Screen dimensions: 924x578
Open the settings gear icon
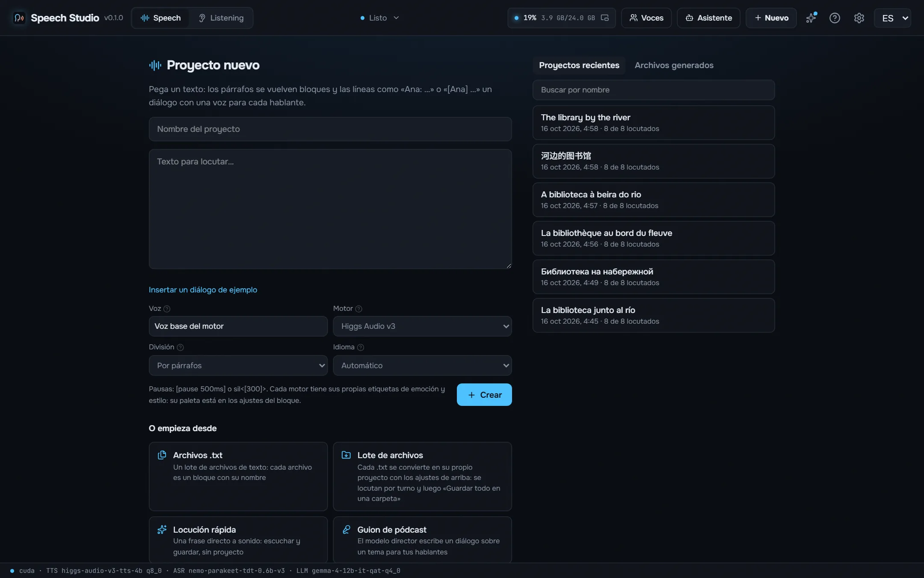(859, 18)
